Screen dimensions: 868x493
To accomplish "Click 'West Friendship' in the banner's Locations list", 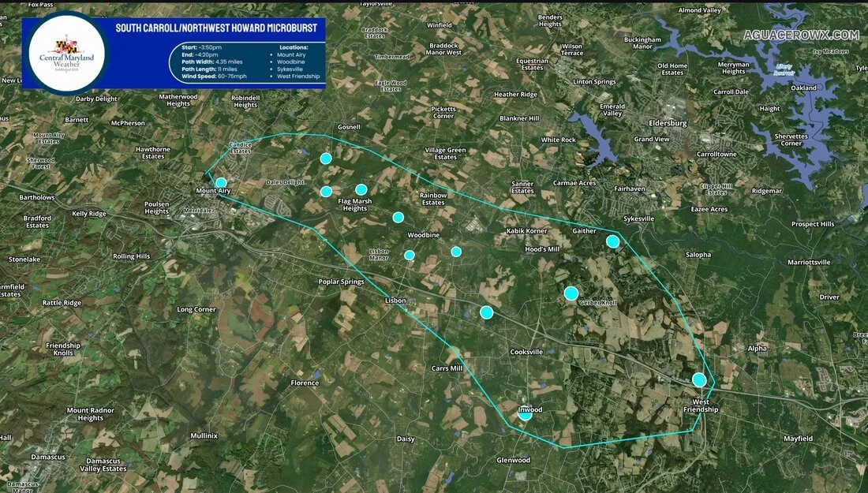I will pyautogui.click(x=298, y=77).
